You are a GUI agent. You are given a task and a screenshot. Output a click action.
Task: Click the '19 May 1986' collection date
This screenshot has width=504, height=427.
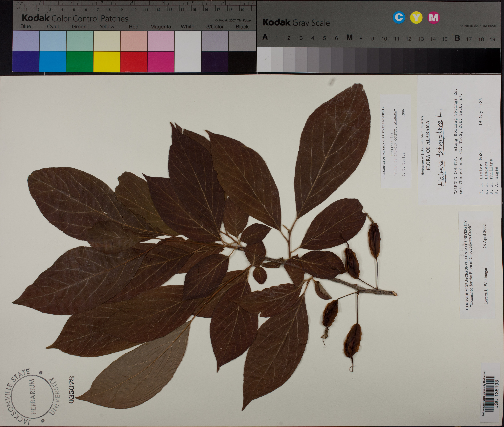[x=481, y=112]
